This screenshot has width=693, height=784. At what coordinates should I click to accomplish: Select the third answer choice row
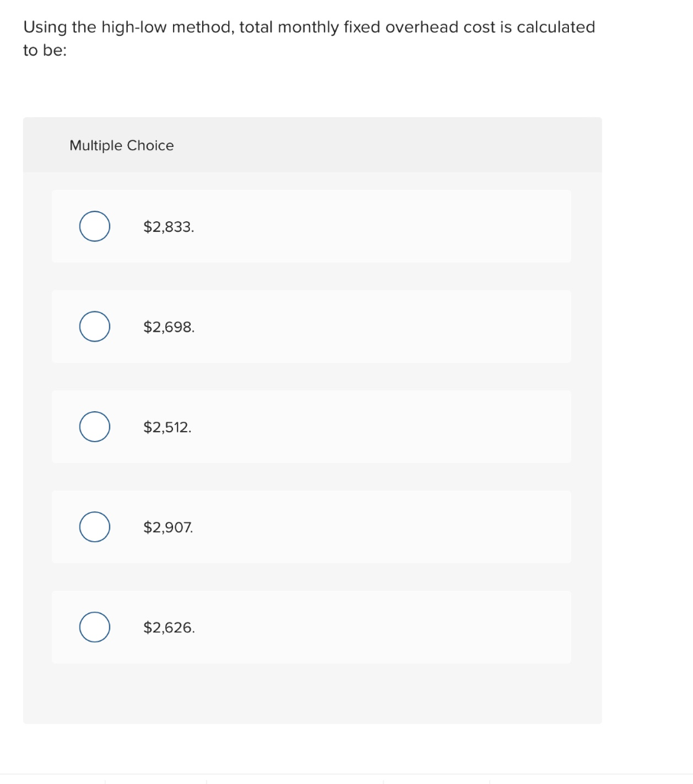pos(311,426)
